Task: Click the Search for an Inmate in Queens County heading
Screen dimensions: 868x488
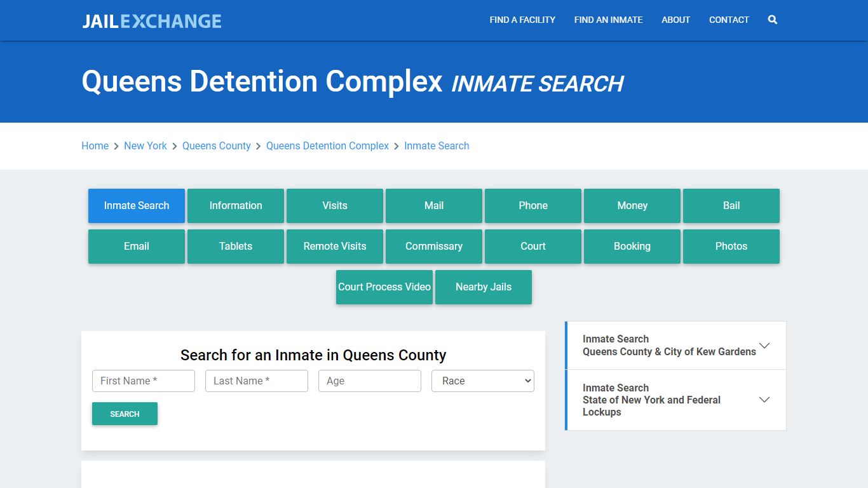Action: coord(313,355)
